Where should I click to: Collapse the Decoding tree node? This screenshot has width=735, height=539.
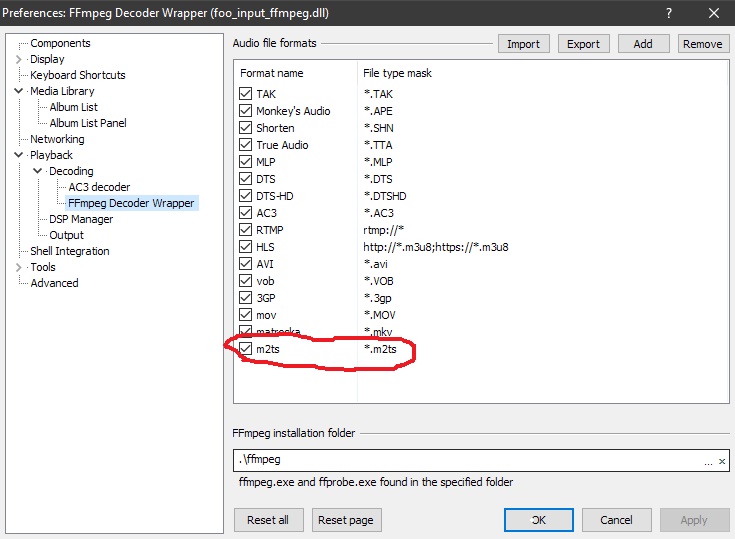[x=38, y=172]
